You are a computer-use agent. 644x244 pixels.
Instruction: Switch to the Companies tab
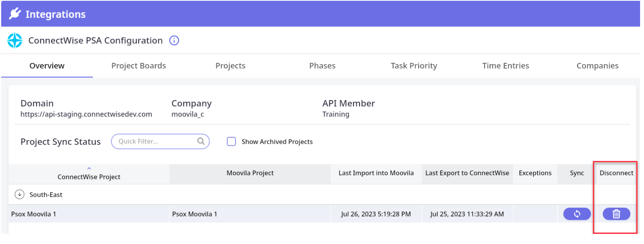[597, 66]
